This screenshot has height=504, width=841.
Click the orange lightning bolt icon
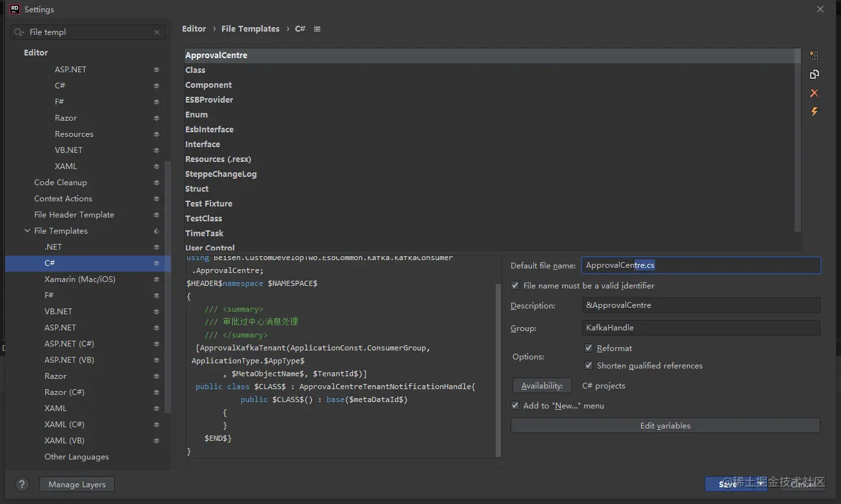click(x=814, y=112)
